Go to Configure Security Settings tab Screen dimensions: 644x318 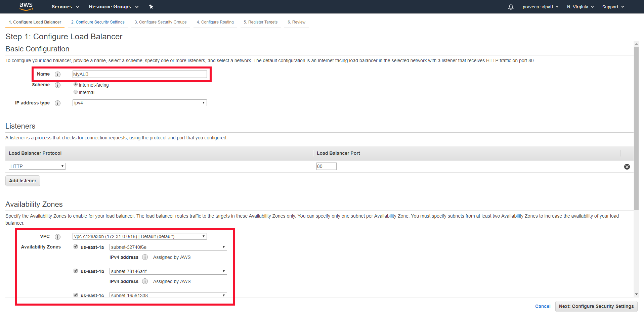pos(98,22)
